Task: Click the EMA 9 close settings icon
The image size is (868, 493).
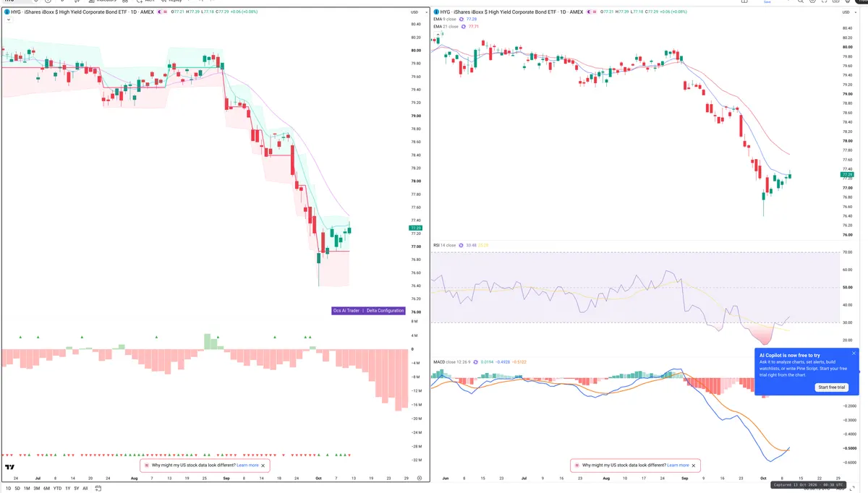Action: (461, 19)
